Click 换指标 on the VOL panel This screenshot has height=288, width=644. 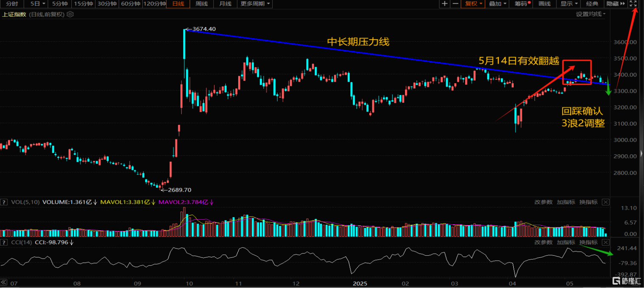[x=588, y=202]
